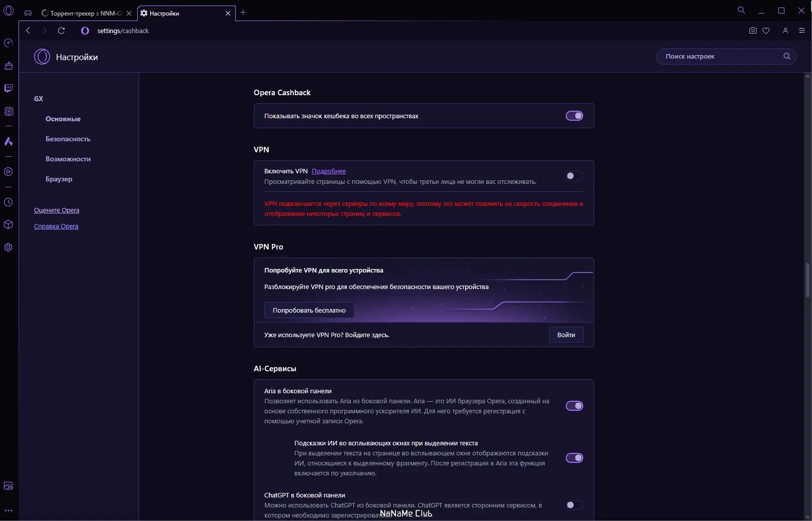Open the picture icon near sidebar bottom
This screenshot has height=521, width=812.
[x=9, y=485]
